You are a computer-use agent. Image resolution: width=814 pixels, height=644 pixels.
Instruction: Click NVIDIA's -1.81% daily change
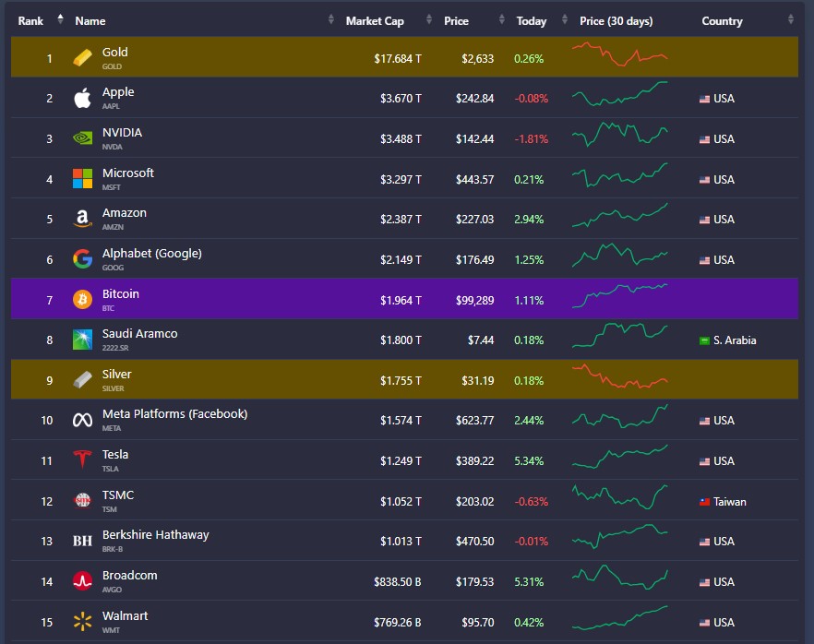pos(531,139)
